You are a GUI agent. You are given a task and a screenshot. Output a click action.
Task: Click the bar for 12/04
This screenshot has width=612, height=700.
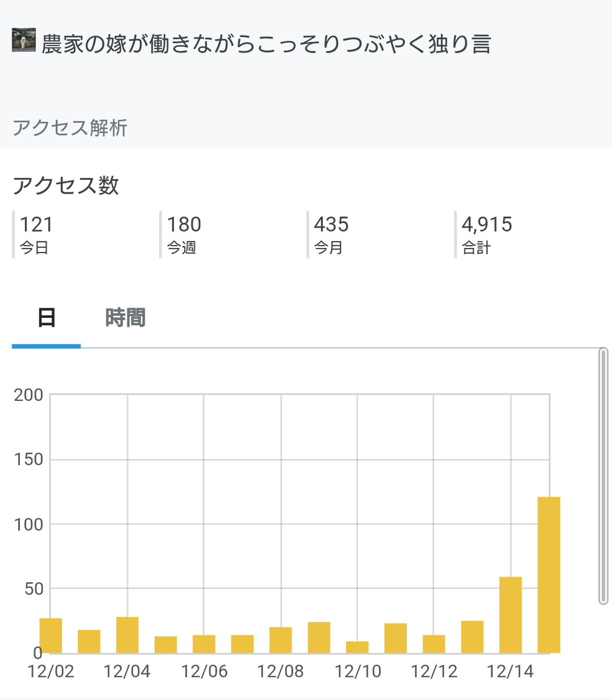pyautogui.click(x=127, y=635)
